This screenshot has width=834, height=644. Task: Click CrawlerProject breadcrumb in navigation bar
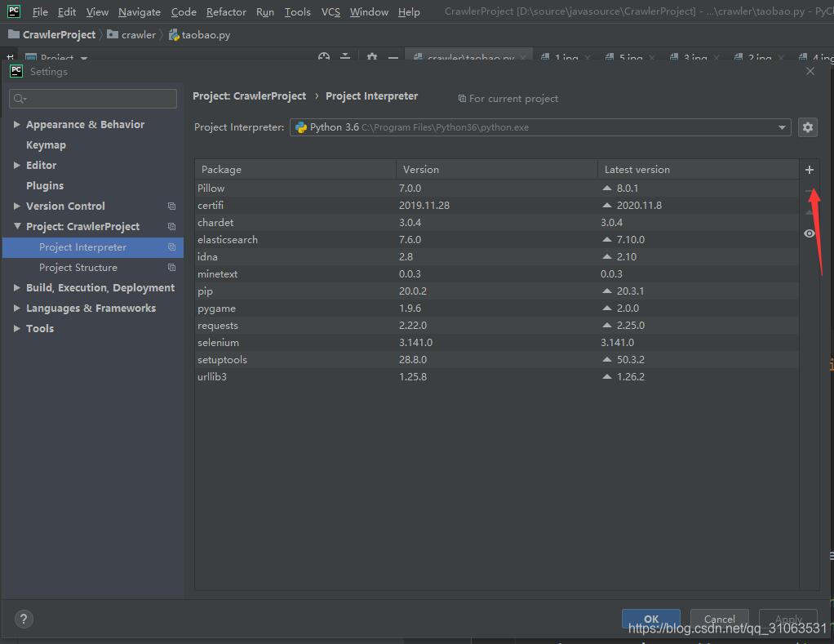pyautogui.click(x=52, y=34)
